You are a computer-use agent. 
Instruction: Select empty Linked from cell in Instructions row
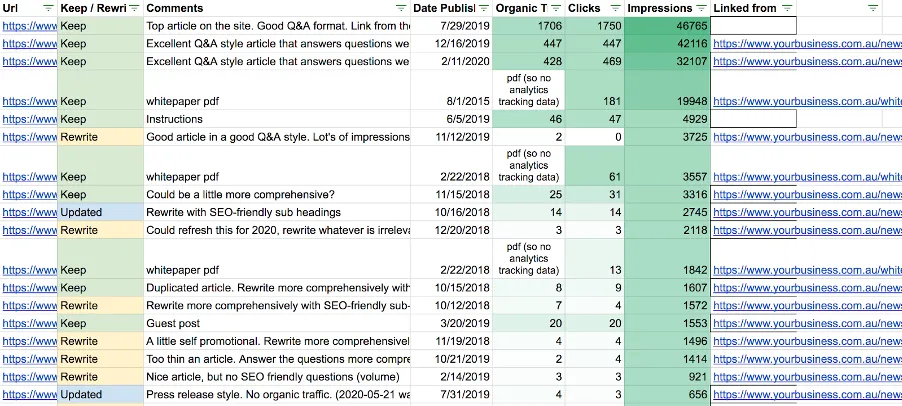coord(754,119)
